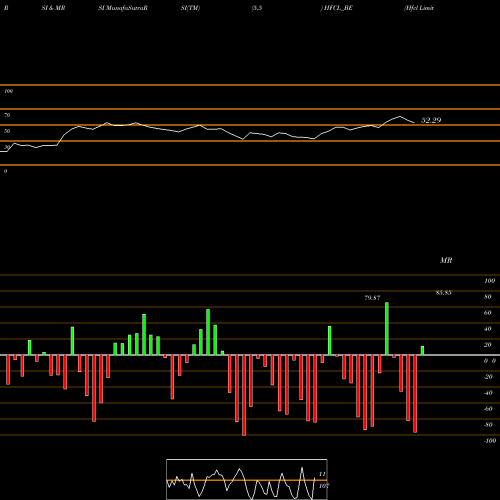The image size is (500, 500).
Task: Click the RSI axis label 100
Action: [x=8, y=91]
